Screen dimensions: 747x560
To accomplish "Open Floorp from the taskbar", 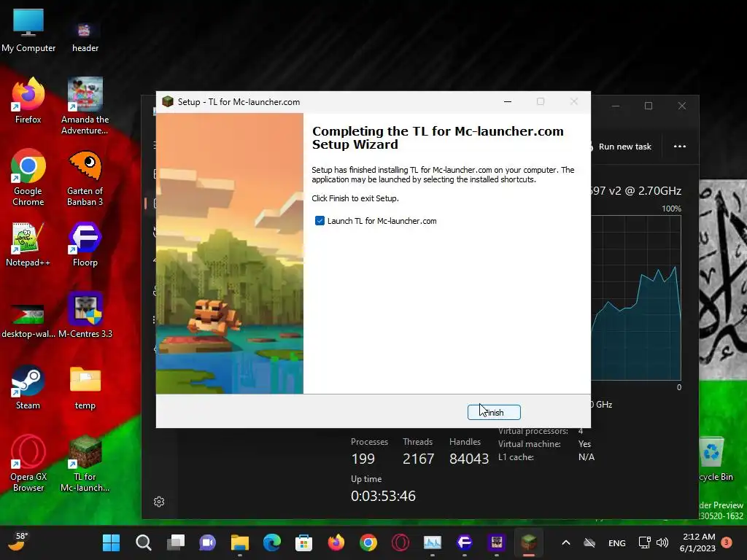I will pos(464,542).
